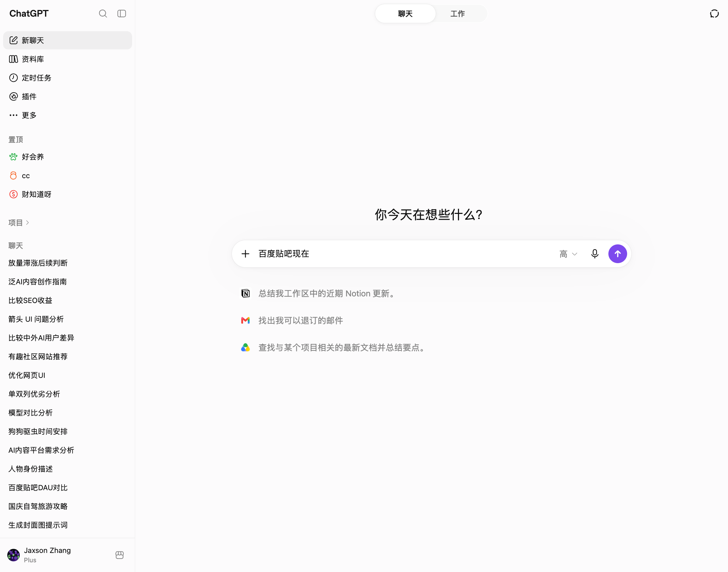Open chat 优化网页UI
The width and height of the screenshot is (728, 572).
pos(68,375)
